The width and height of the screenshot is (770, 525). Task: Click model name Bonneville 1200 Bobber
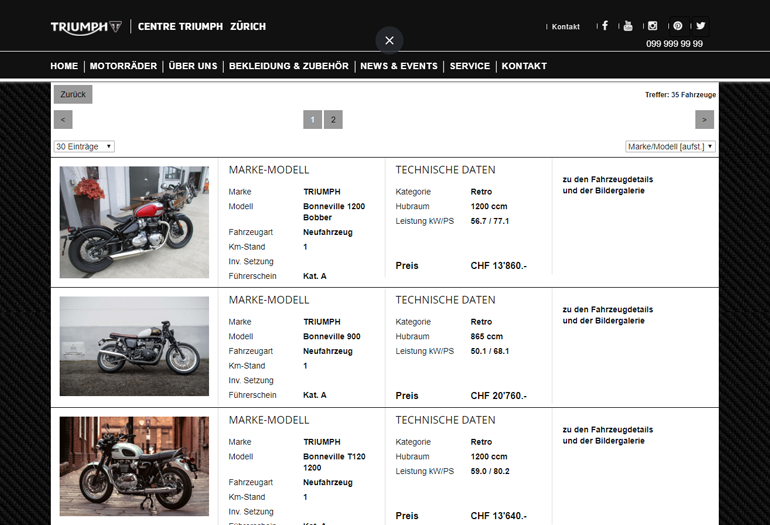[334, 212]
